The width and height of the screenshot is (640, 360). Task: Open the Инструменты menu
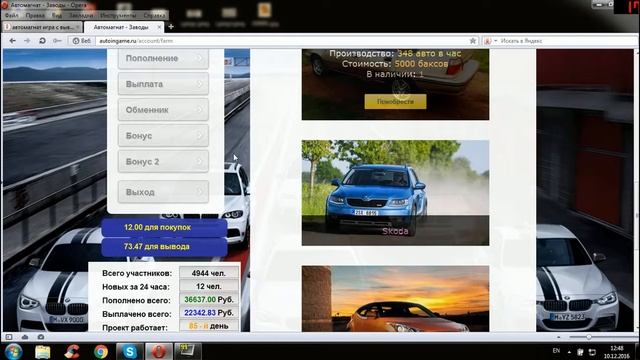pyautogui.click(x=118, y=15)
